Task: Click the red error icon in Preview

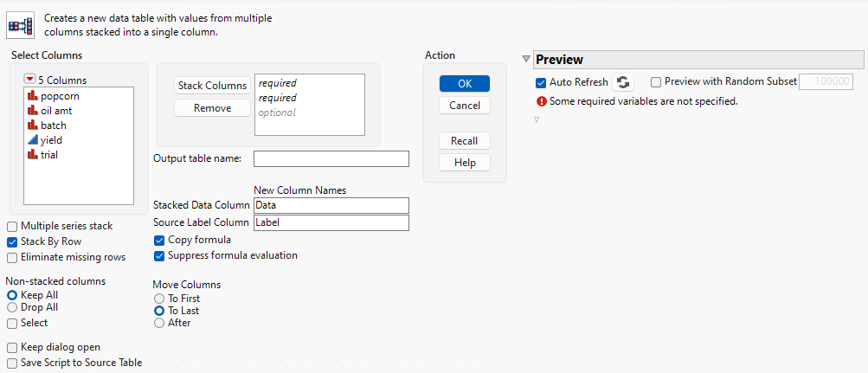Action: tap(541, 101)
